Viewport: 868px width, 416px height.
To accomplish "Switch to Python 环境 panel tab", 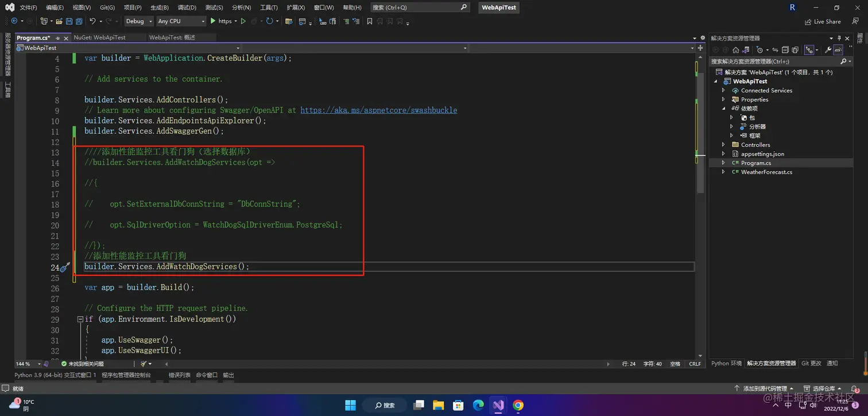I will click(x=726, y=363).
